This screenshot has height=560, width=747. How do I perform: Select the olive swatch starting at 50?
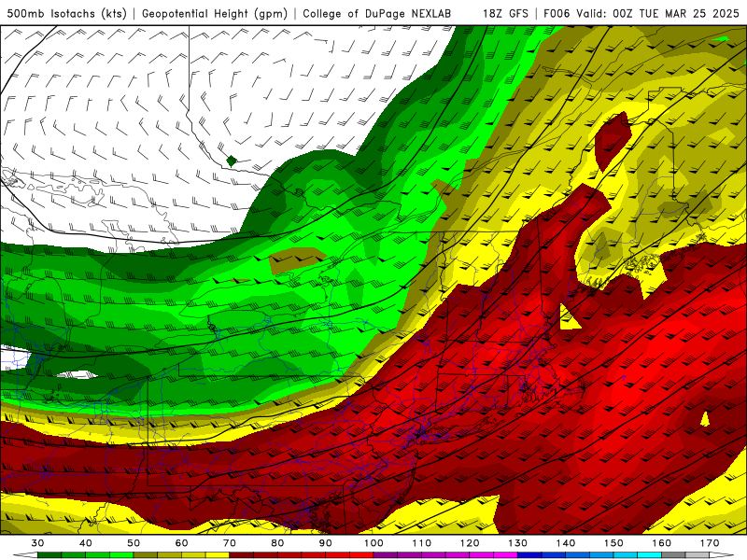click(x=146, y=555)
